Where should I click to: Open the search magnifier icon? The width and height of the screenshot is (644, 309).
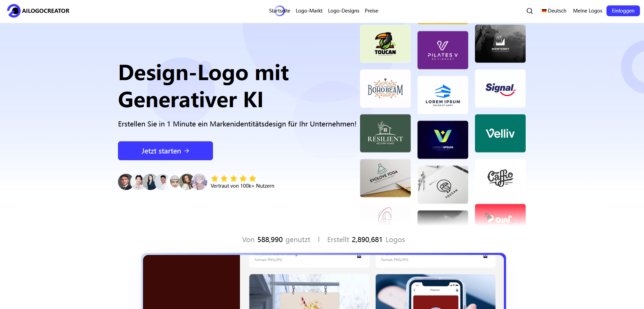pos(529,11)
